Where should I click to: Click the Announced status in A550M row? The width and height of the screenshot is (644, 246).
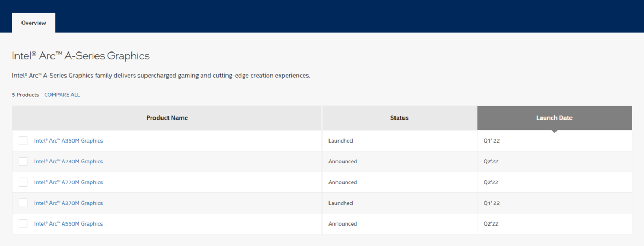click(342, 224)
